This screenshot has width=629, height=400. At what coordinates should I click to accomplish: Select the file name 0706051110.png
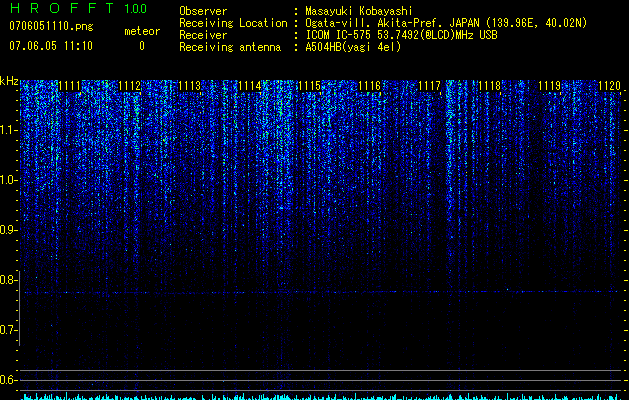point(51,27)
